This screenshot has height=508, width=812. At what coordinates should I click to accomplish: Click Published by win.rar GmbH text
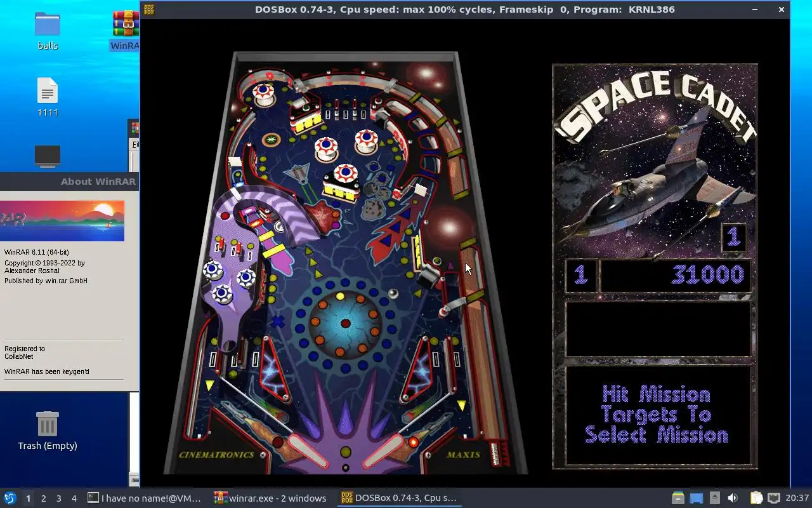[x=46, y=281]
